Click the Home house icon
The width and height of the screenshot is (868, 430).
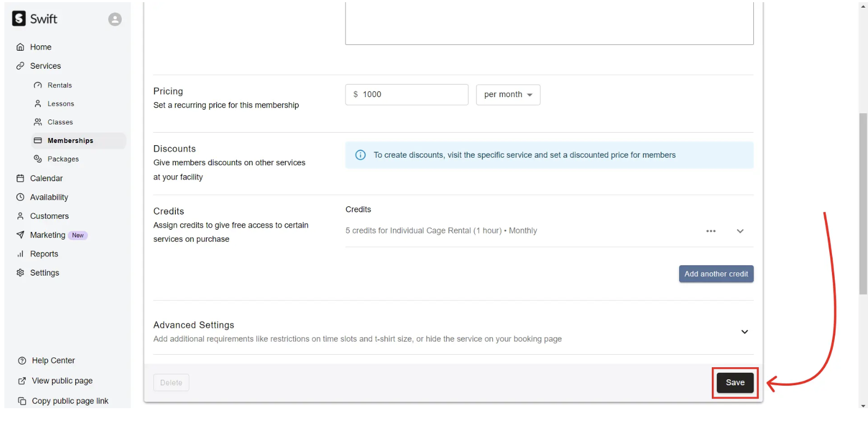pos(20,47)
